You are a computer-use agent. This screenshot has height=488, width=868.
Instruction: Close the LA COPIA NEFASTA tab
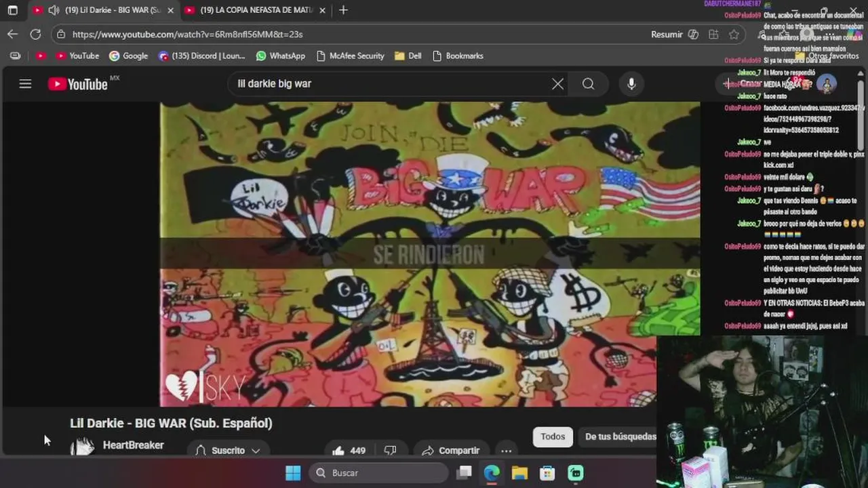(x=322, y=10)
